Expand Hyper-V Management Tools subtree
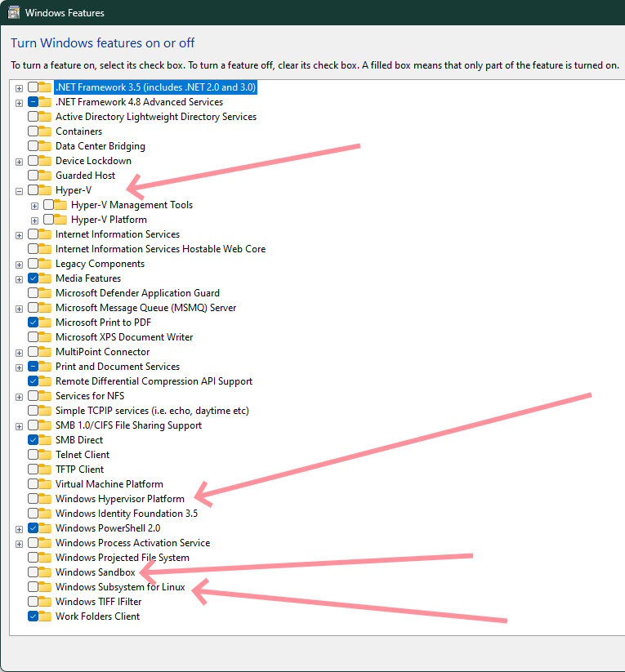Screen dimensions: 625x672 click(34, 205)
